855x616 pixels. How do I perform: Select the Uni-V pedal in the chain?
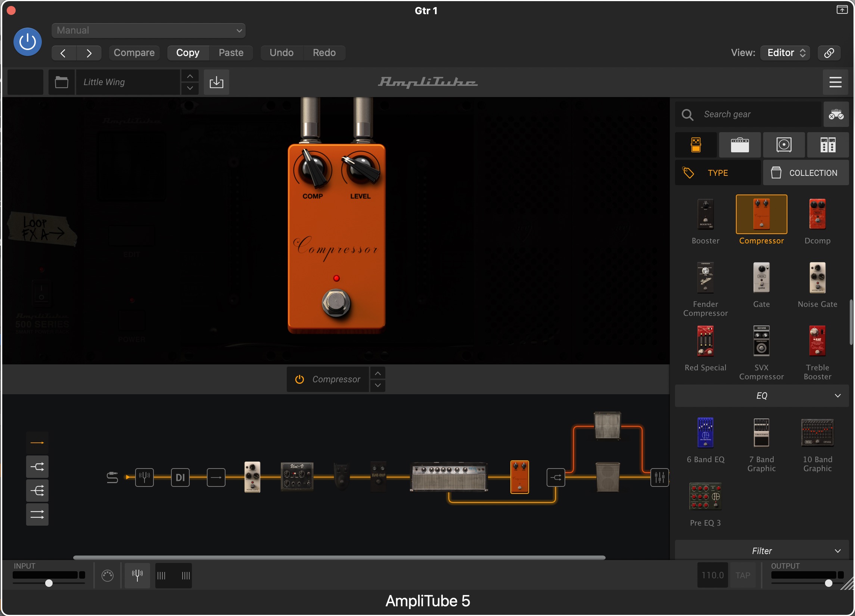pyautogui.click(x=297, y=476)
